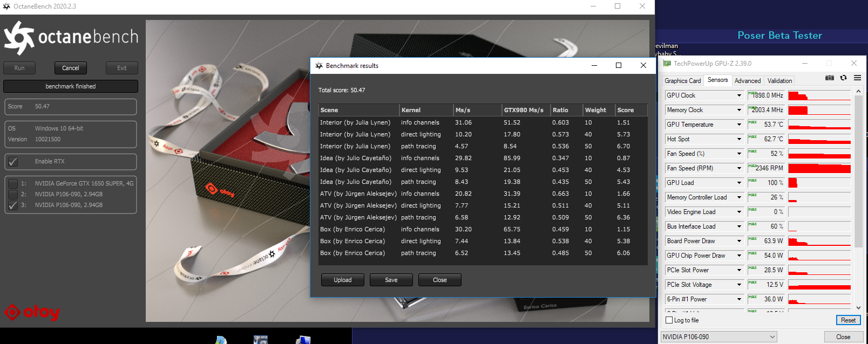This screenshot has width=868, height=344.
Task: Click the 'benchmark finished' status bar
Action: pyautogui.click(x=71, y=86)
